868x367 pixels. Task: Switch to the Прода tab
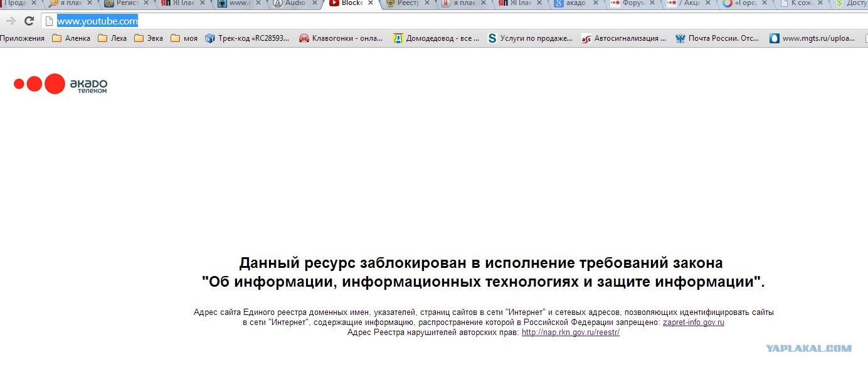coord(16,3)
